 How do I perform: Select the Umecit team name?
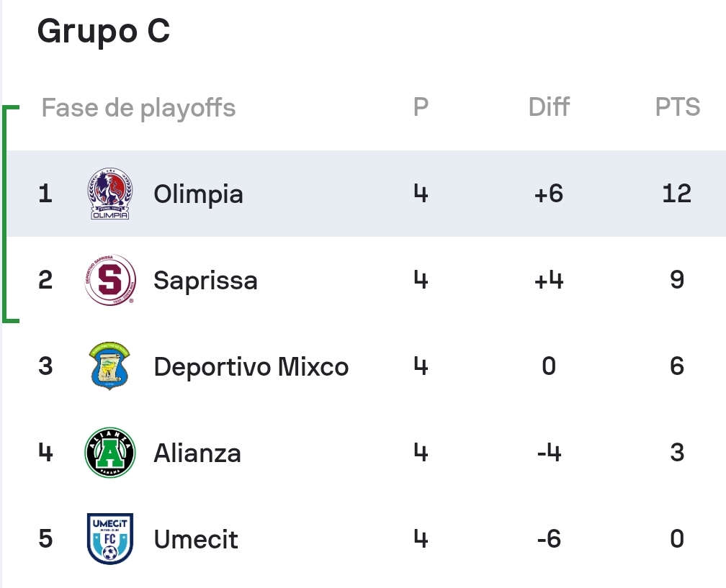[x=196, y=540]
